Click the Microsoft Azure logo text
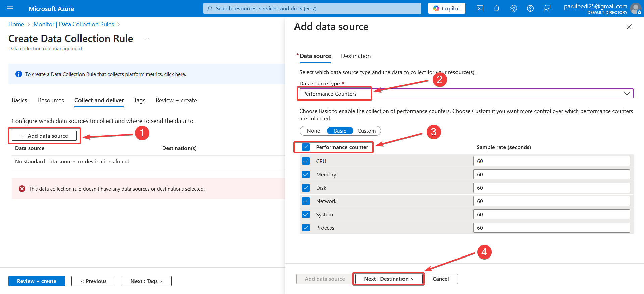Image resolution: width=644 pixels, height=294 pixels. coord(51,9)
